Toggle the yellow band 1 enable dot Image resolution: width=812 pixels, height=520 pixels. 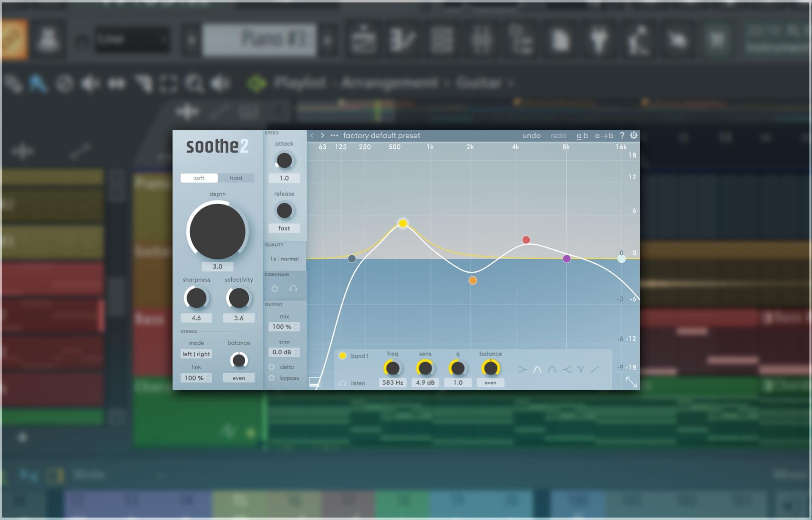click(x=343, y=356)
